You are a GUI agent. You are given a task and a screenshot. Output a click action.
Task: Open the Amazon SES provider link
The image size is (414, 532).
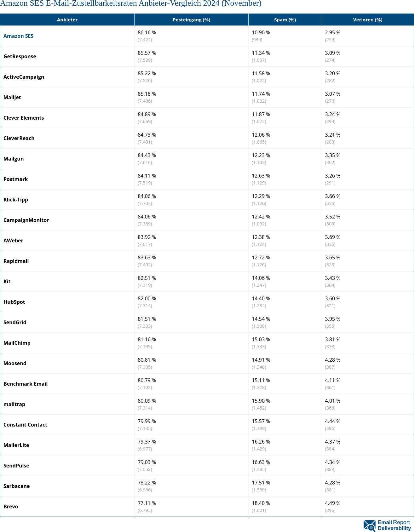point(18,36)
